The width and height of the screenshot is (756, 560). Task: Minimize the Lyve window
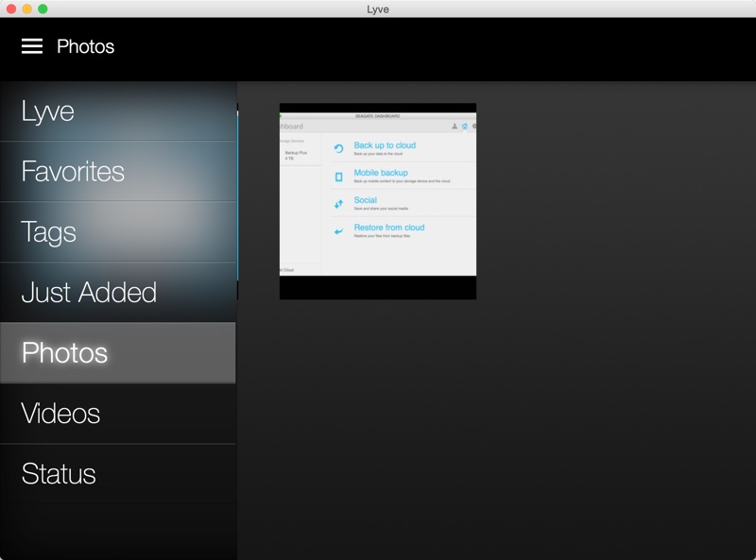(27, 8)
